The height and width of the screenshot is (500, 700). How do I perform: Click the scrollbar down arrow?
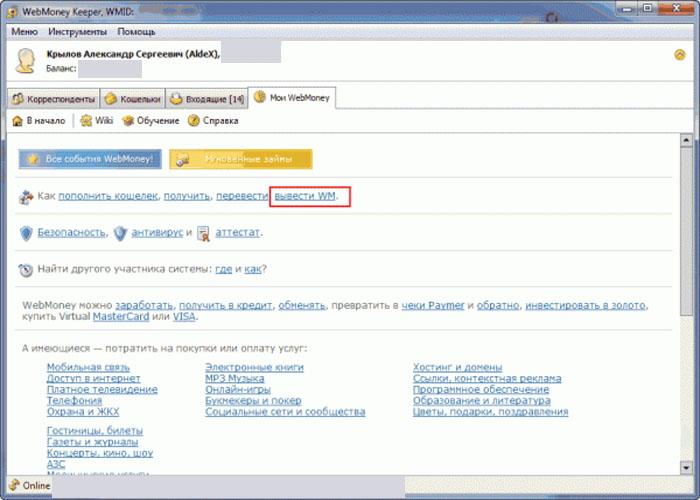[686, 467]
